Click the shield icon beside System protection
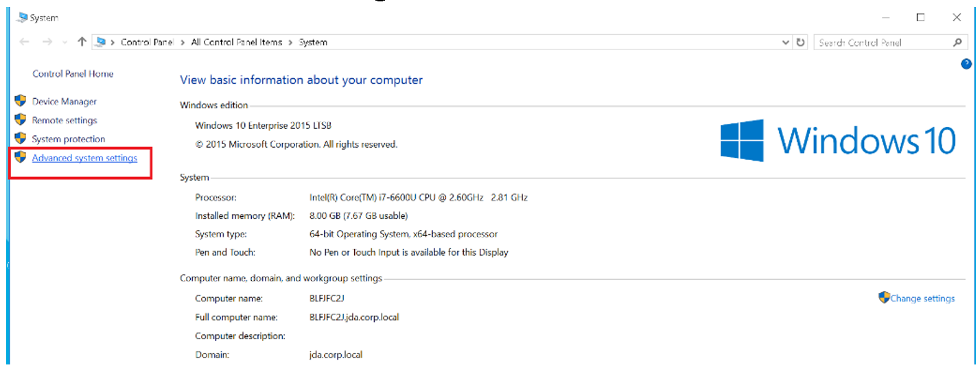The image size is (980, 372). 20,139
